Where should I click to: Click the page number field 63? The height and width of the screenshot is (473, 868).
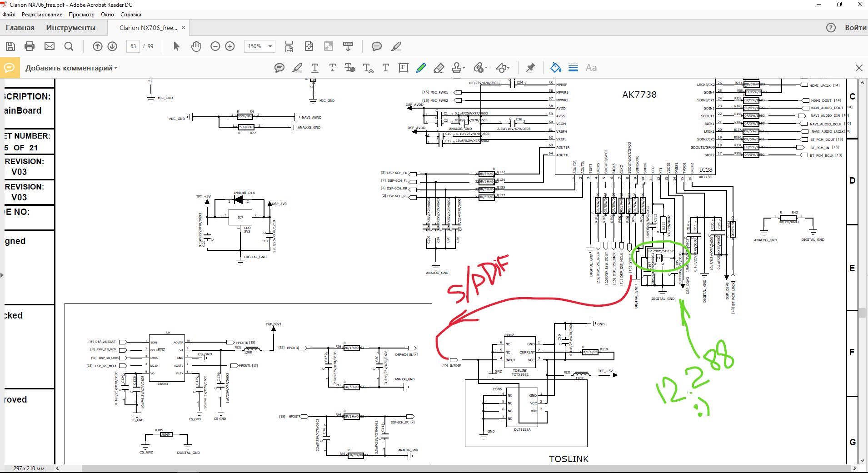click(x=133, y=46)
